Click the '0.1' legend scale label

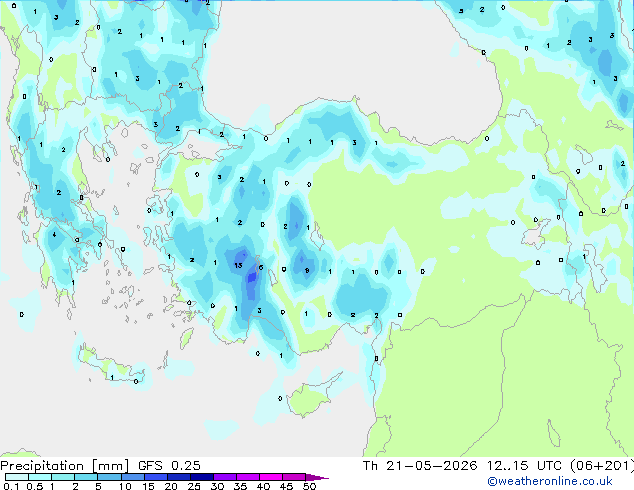tap(11, 486)
